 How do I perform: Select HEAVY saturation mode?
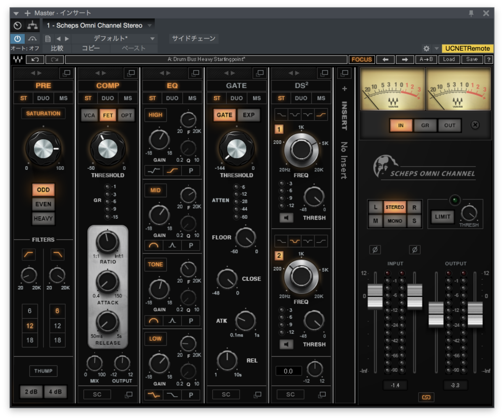(43, 218)
